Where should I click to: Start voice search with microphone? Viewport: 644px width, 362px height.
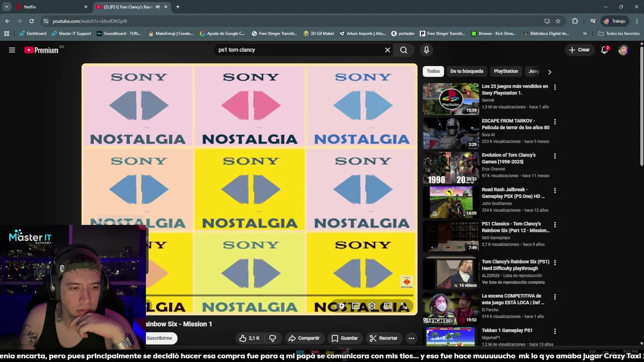pyautogui.click(x=426, y=50)
